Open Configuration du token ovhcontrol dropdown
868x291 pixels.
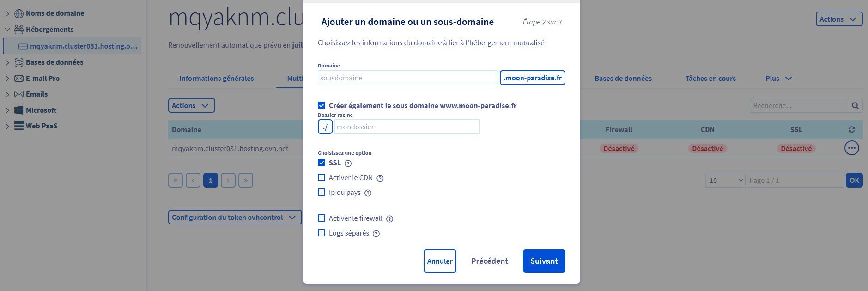(235, 218)
